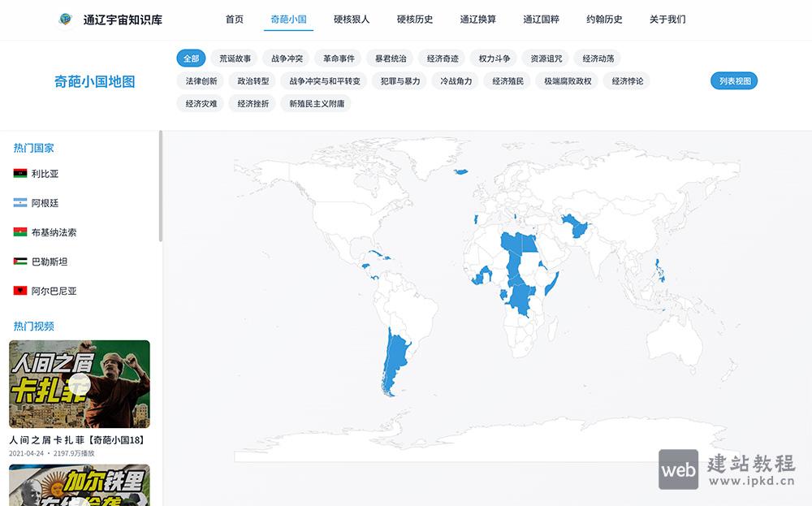
Task: Filter by 新殖民主义附庸 tag
Action: 317,104
